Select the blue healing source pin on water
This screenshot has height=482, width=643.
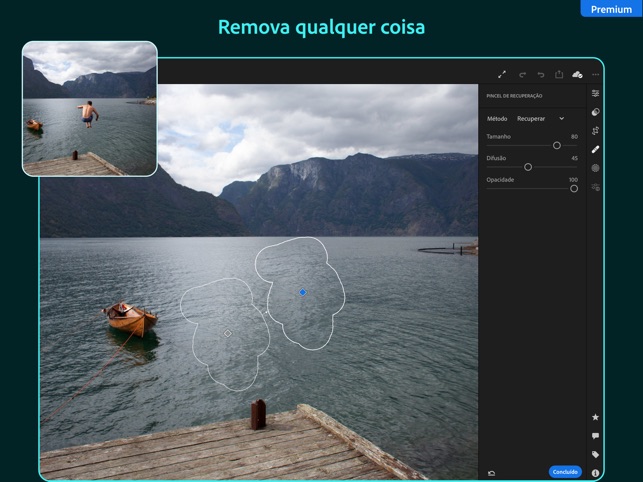pyautogui.click(x=303, y=292)
